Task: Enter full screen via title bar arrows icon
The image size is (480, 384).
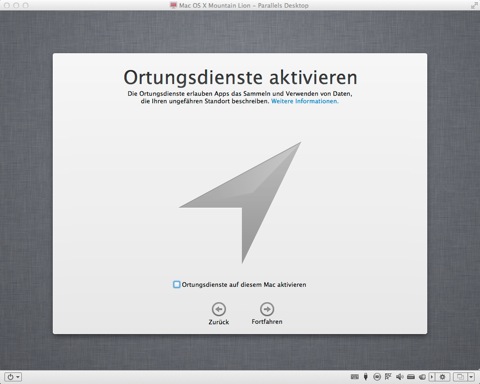Action: pyautogui.click(x=474, y=5)
